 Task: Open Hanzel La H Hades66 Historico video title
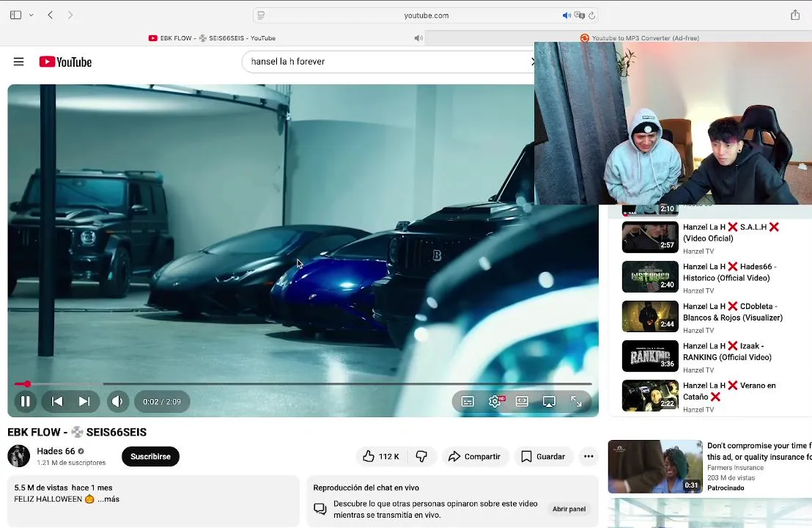pos(730,272)
